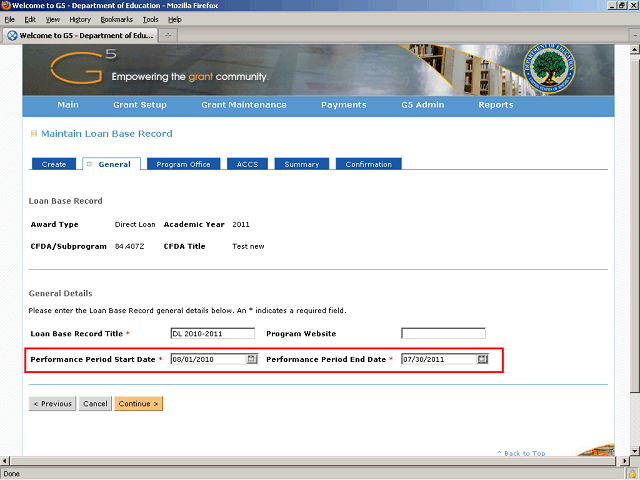This screenshot has height=480, width=640.
Task: Open the File menu
Action: tap(9, 20)
